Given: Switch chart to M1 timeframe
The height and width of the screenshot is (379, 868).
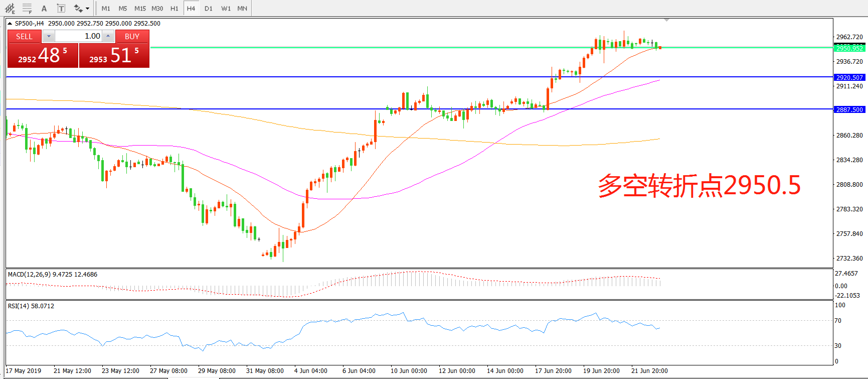Looking at the screenshot, I should pyautogui.click(x=106, y=9).
